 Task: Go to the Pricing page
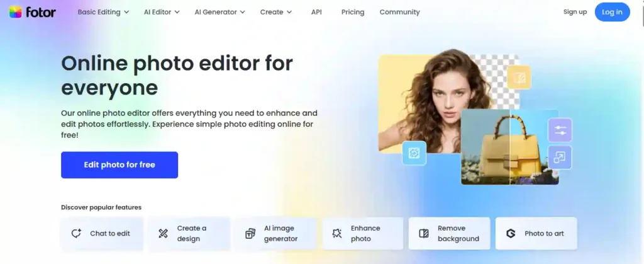tap(353, 12)
